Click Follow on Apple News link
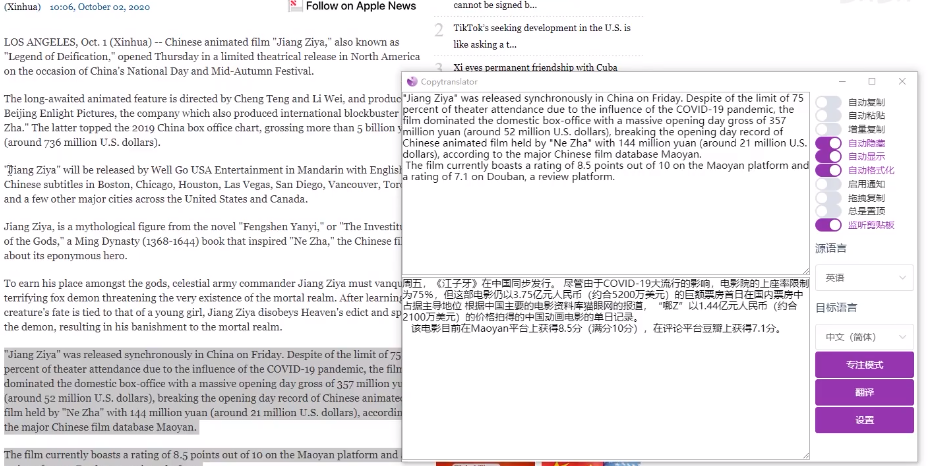935x466 pixels. click(x=361, y=6)
